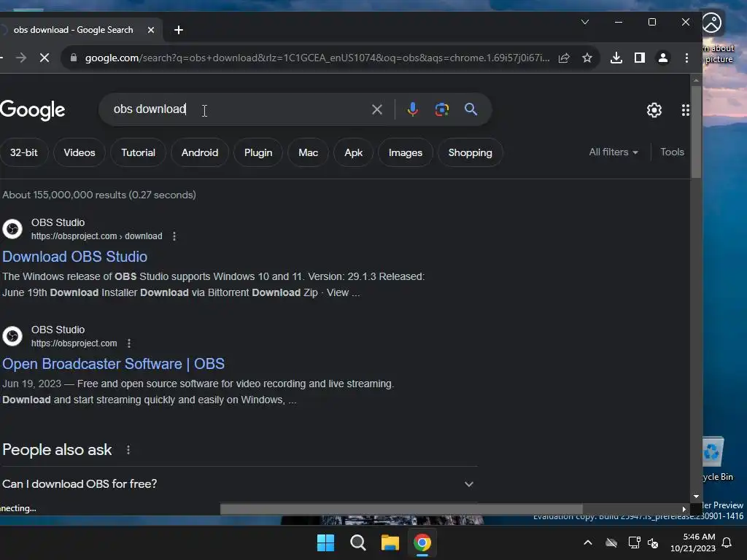Close the obs download Google Search tab

click(x=150, y=30)
